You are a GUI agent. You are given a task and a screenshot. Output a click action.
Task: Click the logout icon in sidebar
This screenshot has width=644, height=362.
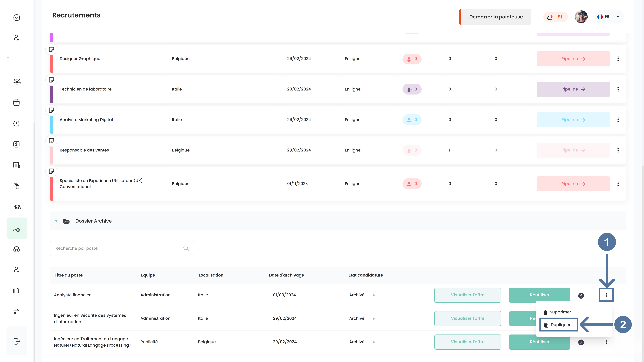[x=17, y=341]
